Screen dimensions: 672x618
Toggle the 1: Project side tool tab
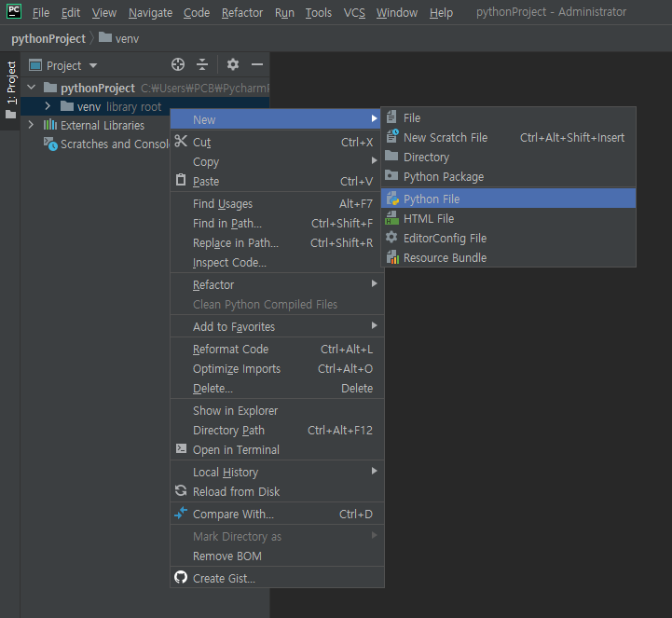point(10,90)
